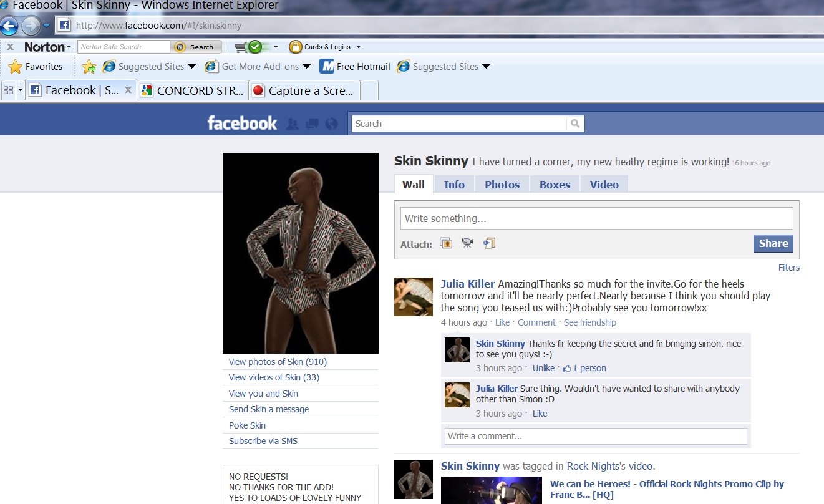Click Send Skin a message

pyautogui.click(x=269, y=409)
